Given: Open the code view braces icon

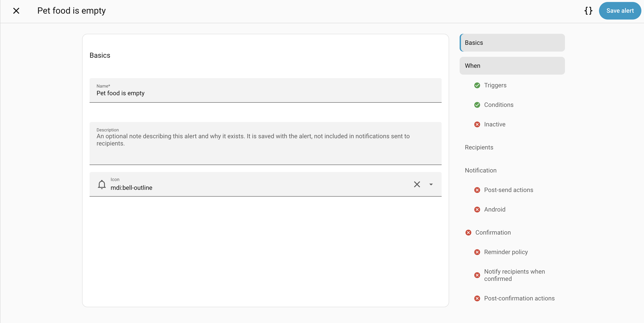Looking at the screenshot, I should 588,11.
